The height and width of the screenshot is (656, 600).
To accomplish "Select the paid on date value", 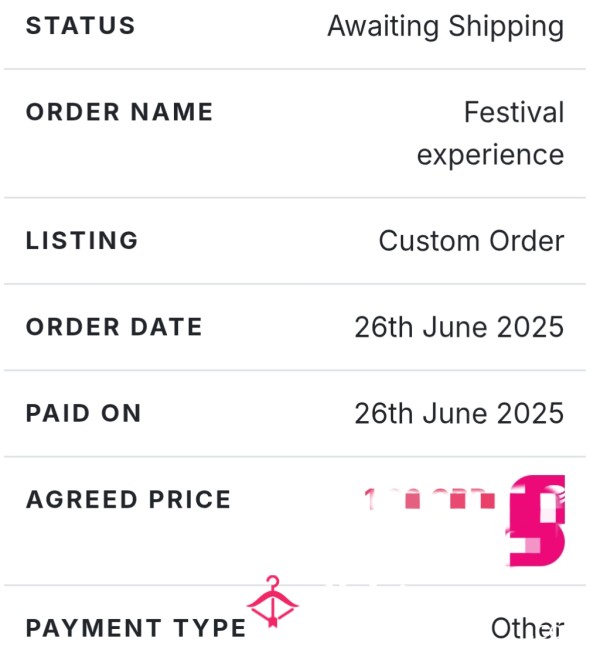I will pos(459,413).
